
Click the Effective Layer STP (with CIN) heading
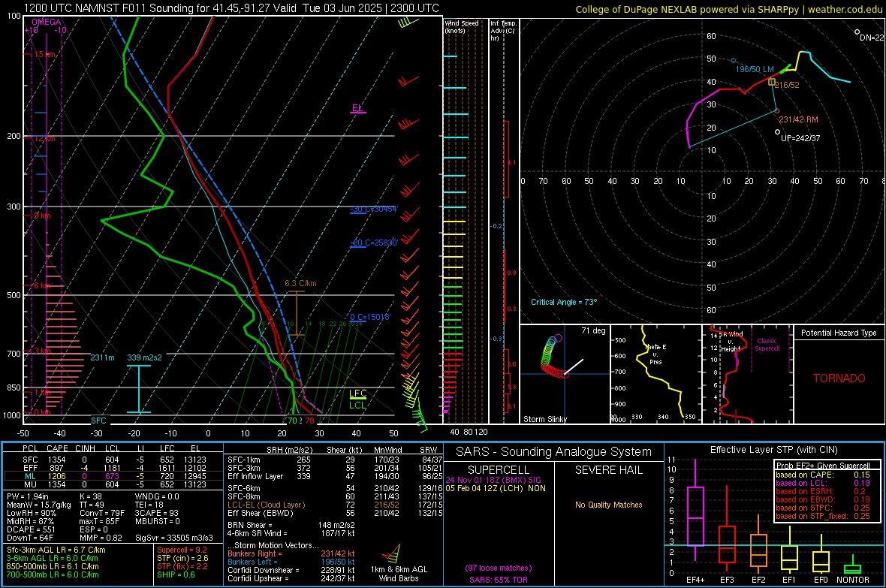773,450
